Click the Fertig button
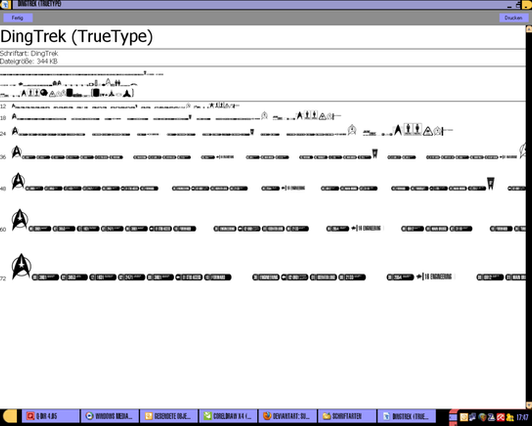Screen dimensions: 532x426 pyautogui.click(x=18, y=18)
